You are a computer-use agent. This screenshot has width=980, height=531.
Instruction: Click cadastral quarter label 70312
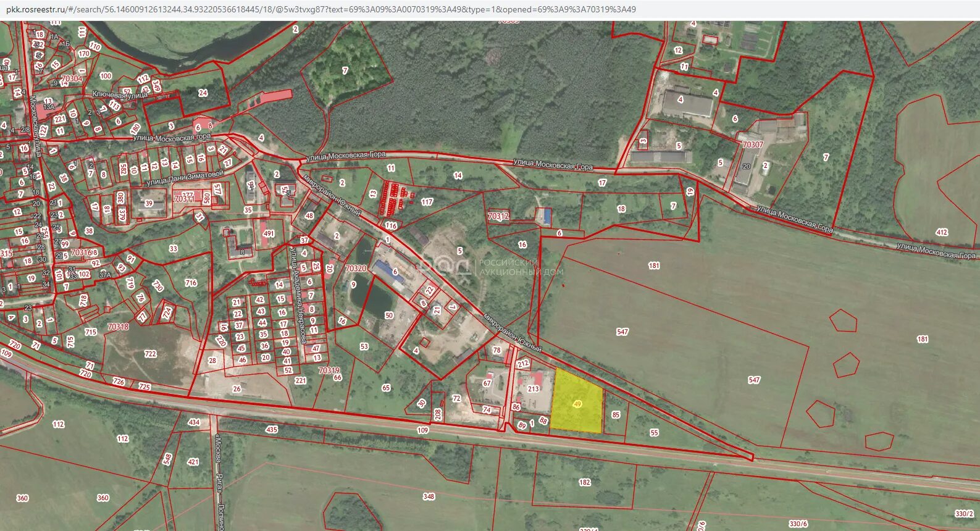498,217
